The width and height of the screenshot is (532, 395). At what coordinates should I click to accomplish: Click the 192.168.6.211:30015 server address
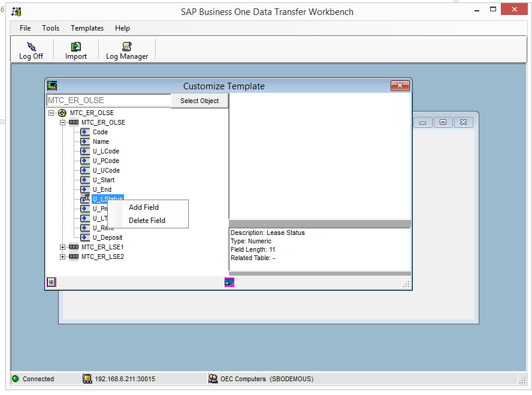[125, 379]
